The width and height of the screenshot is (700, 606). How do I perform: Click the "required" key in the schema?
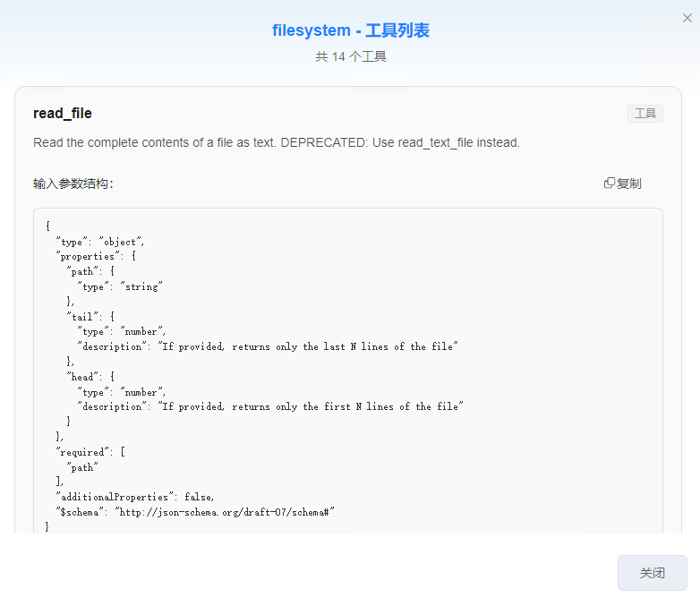tap(83, 452)
